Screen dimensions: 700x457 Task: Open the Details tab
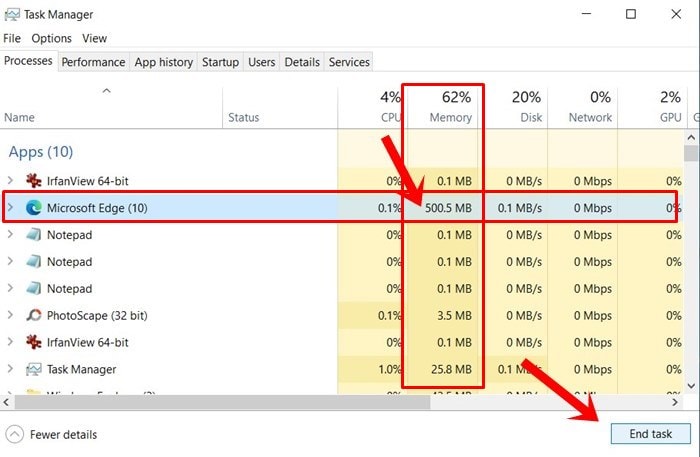click(302, 62)
